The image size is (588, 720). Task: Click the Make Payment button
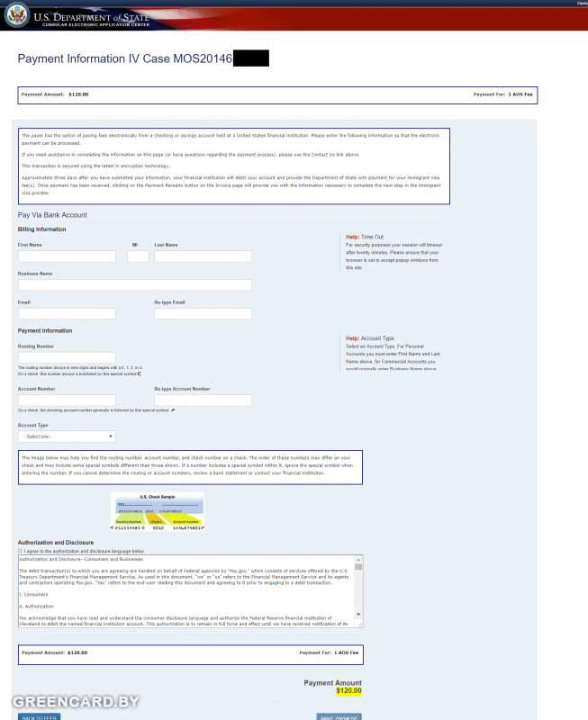click(x=339, y=717)
